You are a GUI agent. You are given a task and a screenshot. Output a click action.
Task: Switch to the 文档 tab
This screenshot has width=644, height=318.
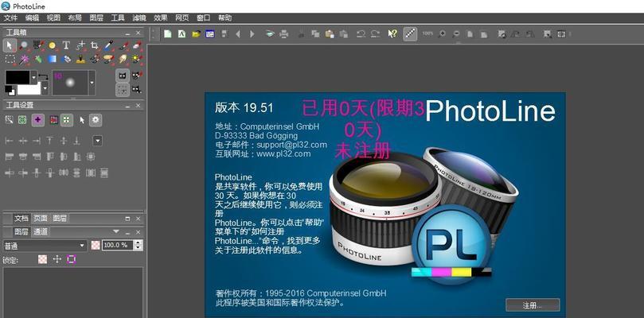click(21, 219)
